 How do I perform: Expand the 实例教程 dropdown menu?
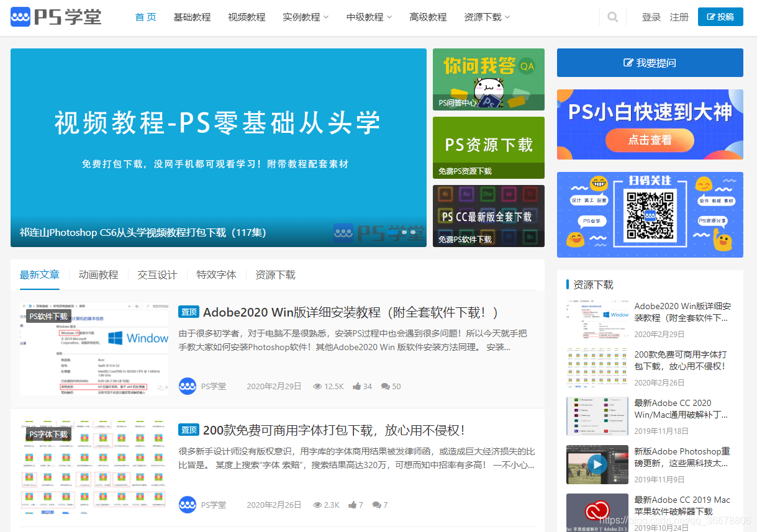tap(306, 17)
